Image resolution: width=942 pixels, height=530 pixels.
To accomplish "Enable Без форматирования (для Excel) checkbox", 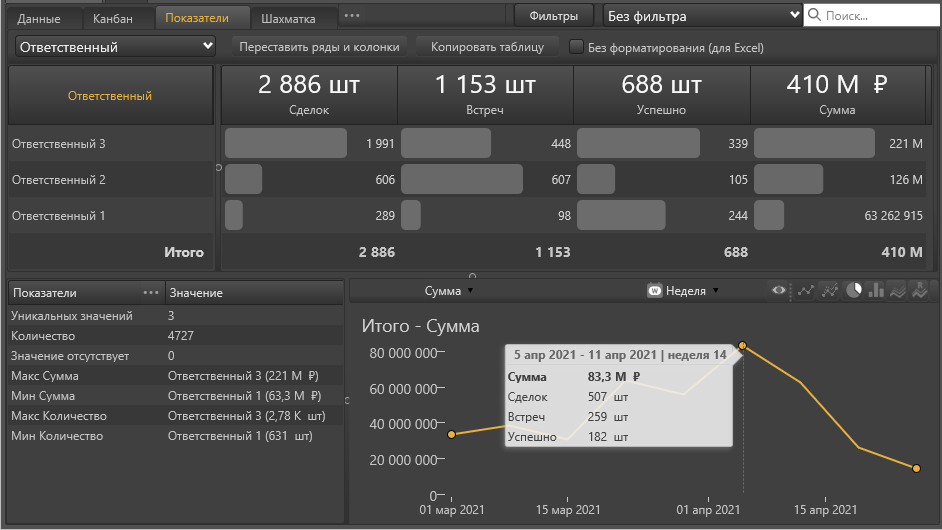I will 576,47.
